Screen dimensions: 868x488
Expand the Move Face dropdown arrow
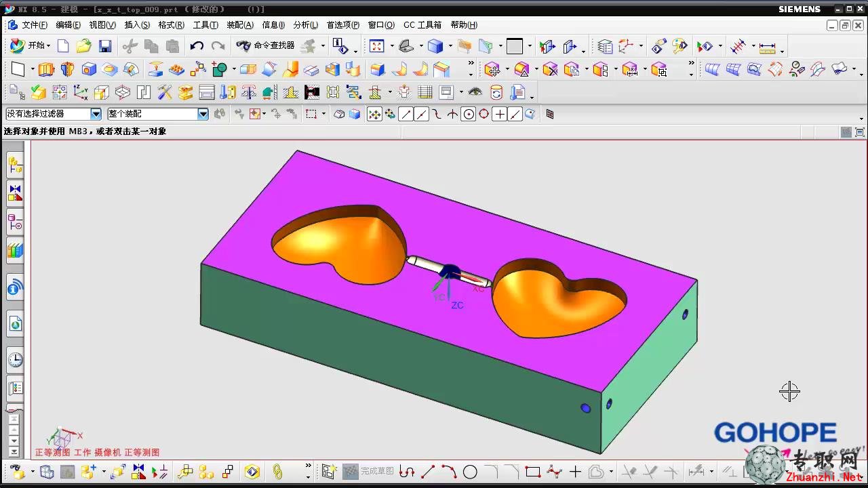(507, 70)
